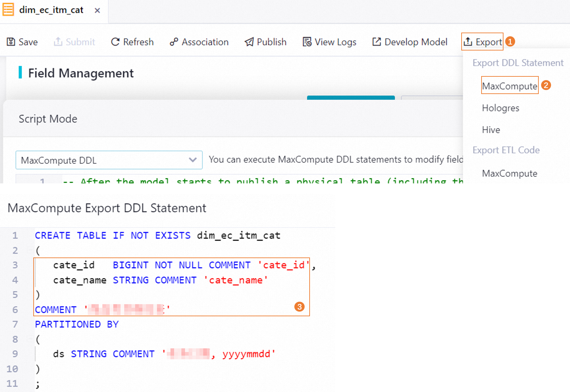Click the dim_ec_itm_cat table tab icon
570x392 pixels.
point(8,10)
